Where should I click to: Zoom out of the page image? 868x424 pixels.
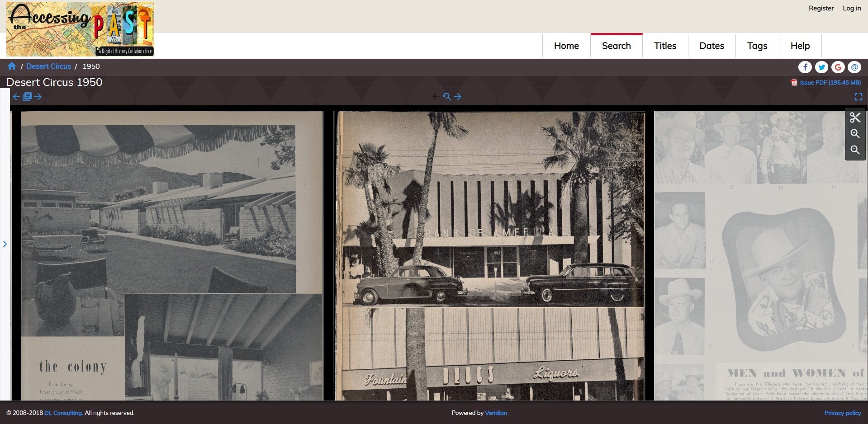(x=855, y=150)
